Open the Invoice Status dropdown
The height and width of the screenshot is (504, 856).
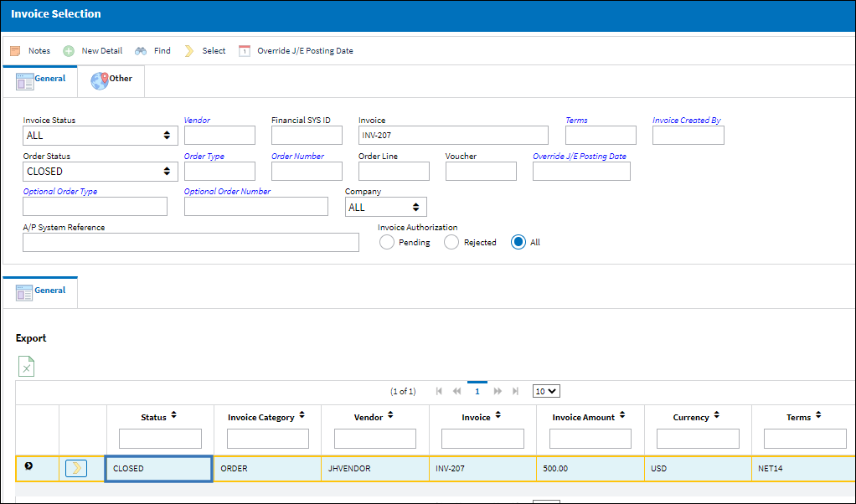[101, 136]
